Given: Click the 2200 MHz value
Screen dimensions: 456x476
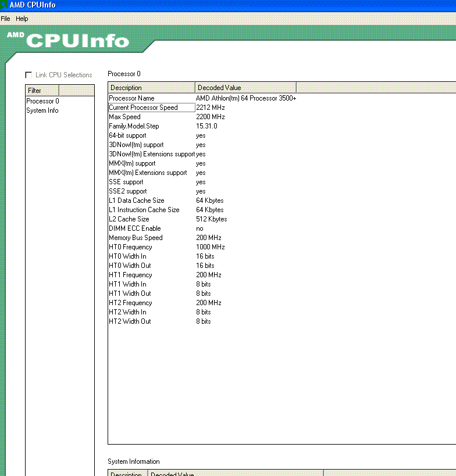Looking at the screenshot, I should tap(211, 117).
